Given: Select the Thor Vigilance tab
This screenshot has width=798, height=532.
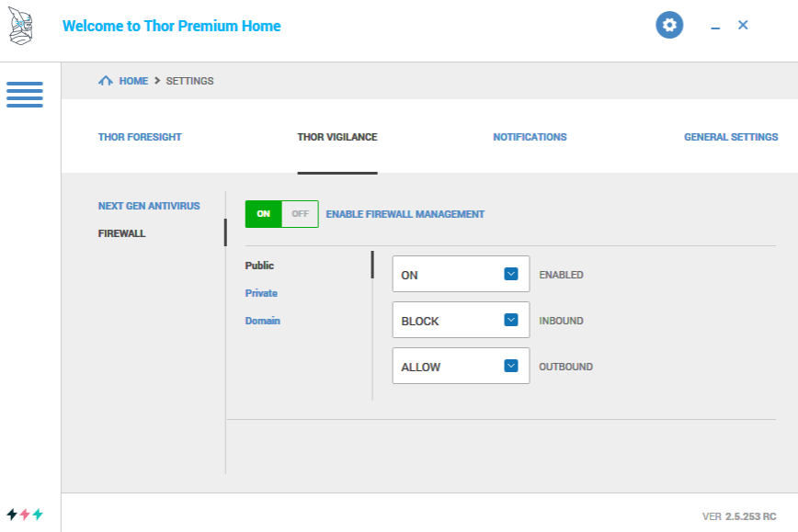Looking at the screenshot, I should (x=337, y=137).
